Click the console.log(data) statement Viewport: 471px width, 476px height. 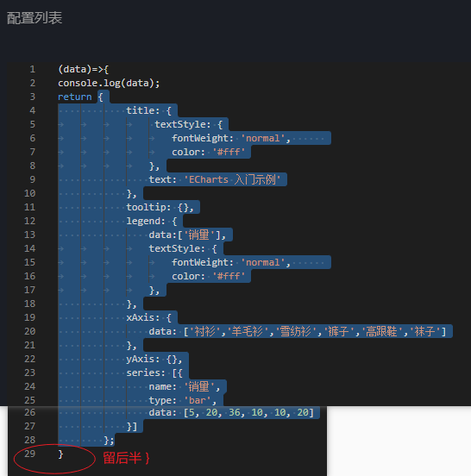[109, 83]
